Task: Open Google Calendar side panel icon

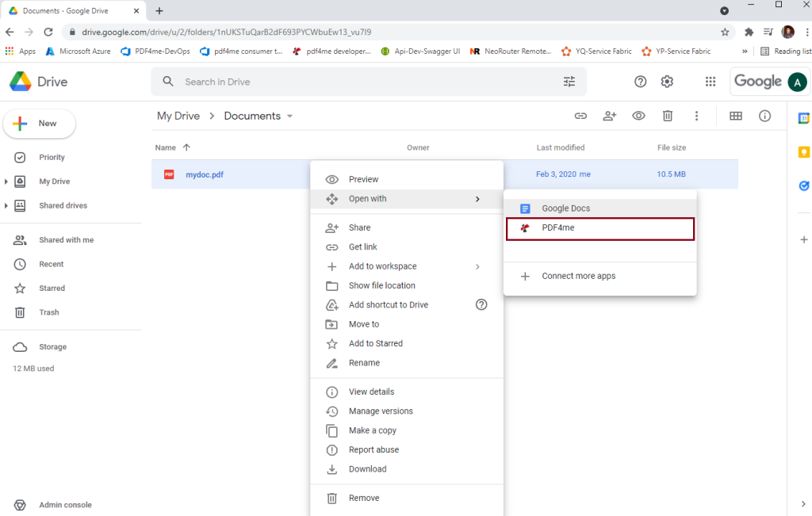Action: (x=803, y=118)
